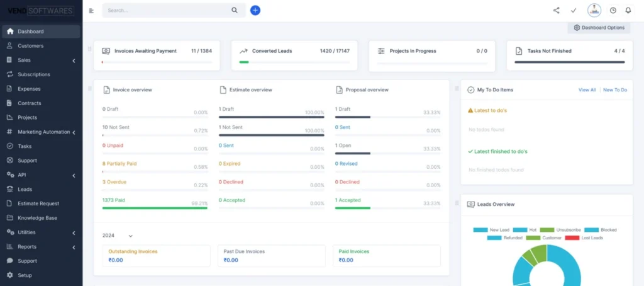Open the share icon in top bar
Image resolution: width=644 pixels, height=286 pixels.
(x=556, y=11)
